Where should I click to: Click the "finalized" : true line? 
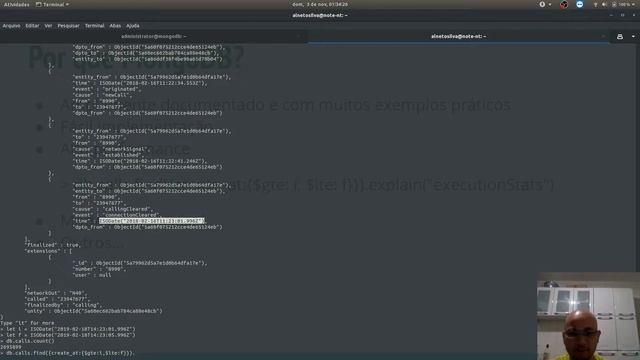[x=53, y=245]
